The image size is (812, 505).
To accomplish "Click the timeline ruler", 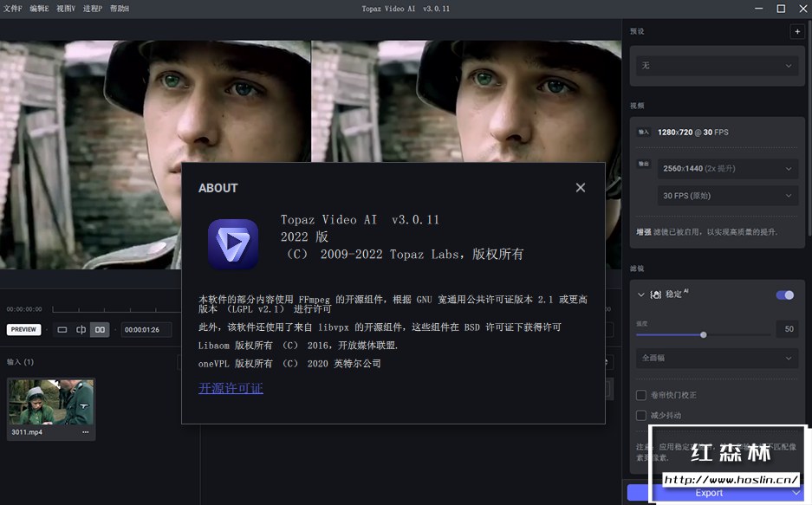I will tap(116, 309).
